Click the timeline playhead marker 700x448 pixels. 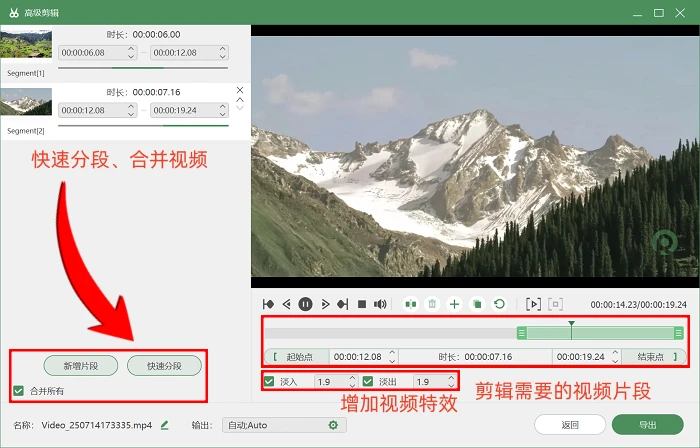coord(571,324)
